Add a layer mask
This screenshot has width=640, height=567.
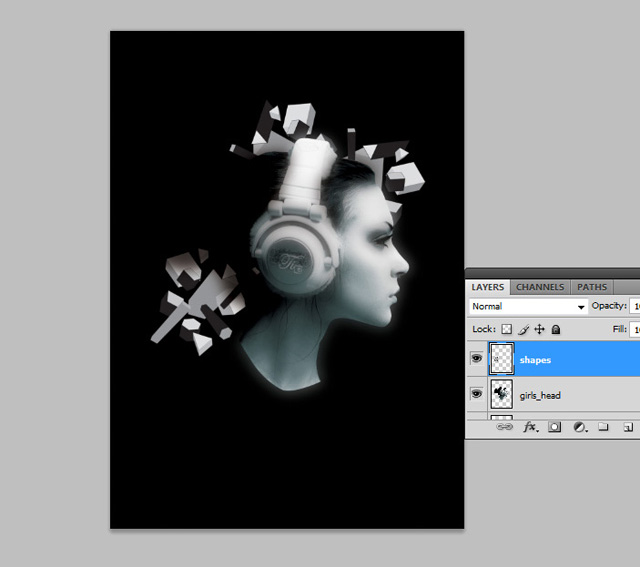[554, 427]
